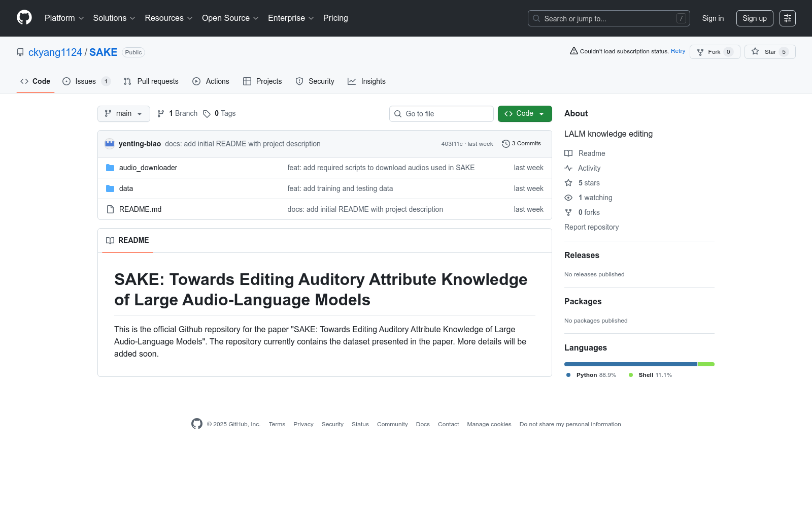Click the star icon beside '5 stars'

[568, 183]
